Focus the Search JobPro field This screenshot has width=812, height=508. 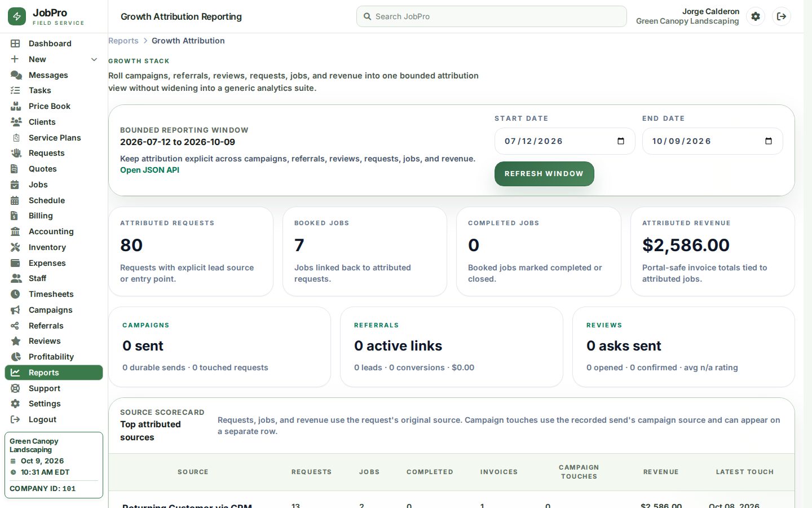pos(492,16)
